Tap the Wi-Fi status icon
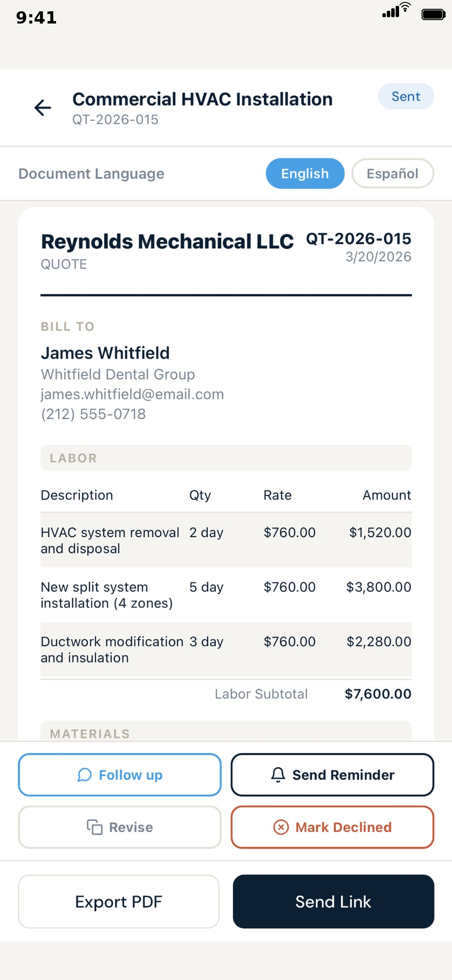Screen dimensions: 452x980 (x=405, y=8)
